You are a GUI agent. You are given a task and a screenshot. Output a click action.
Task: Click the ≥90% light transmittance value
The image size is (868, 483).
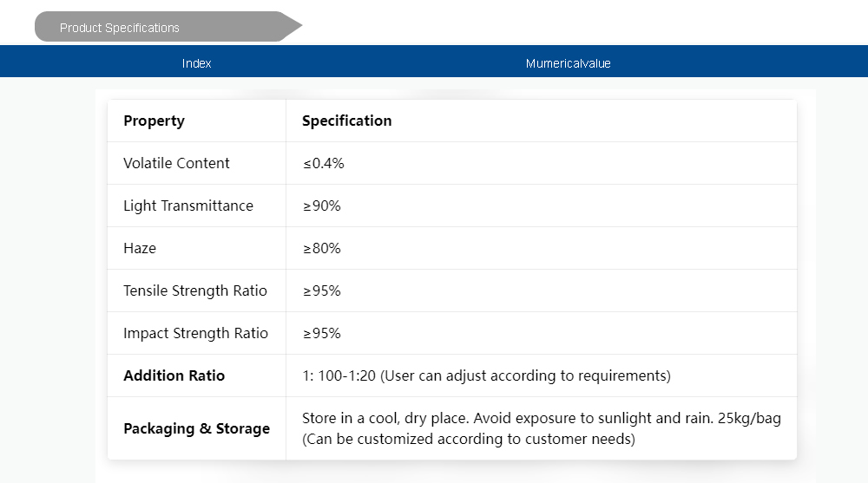click(x=321, y=206)
